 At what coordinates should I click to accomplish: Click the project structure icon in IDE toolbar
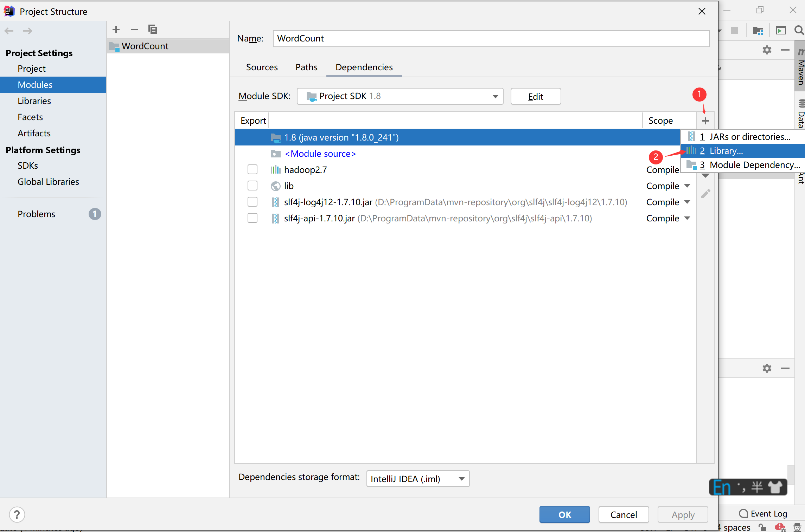(758, 31)
